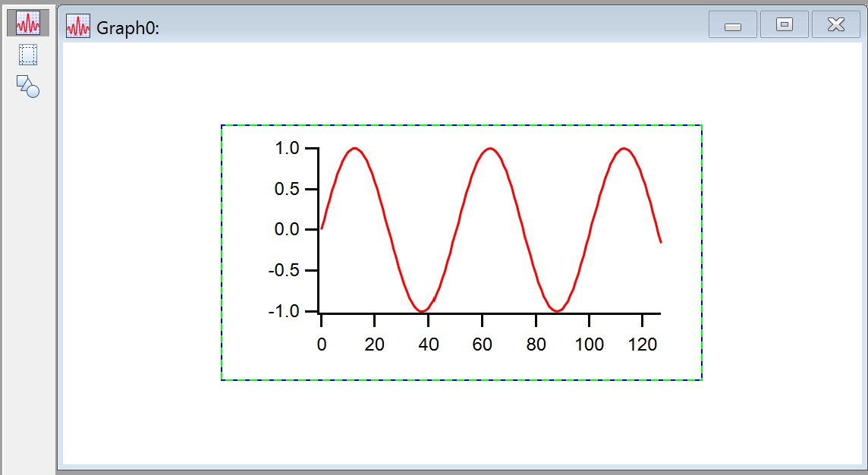Click the 0.0 label on the left axis
The image size is (868, 475).
[x=287, y=229]
